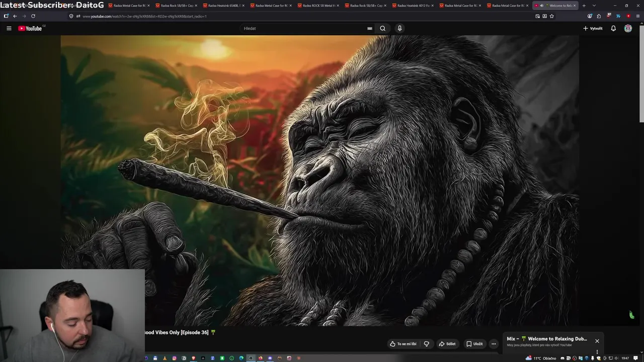Click the Mix – Welcome to Relaxing Dub title
Screen dimensions: 644x362
547,339
